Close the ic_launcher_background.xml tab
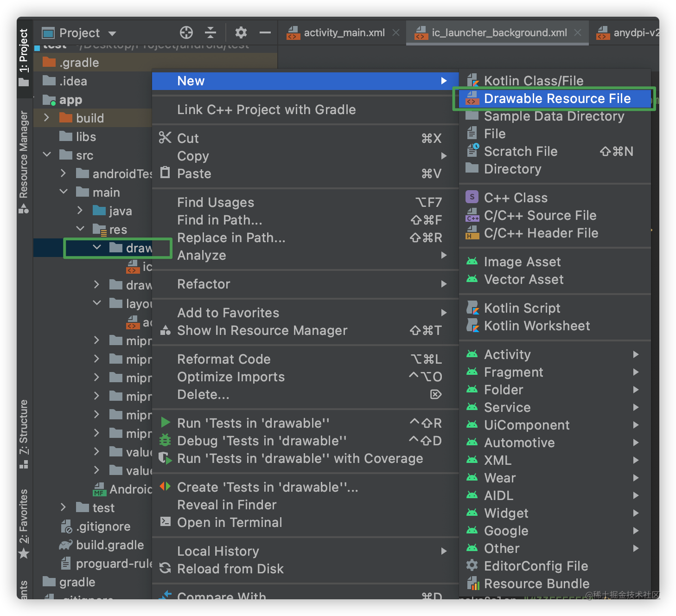676x616 pixels. 578,32
